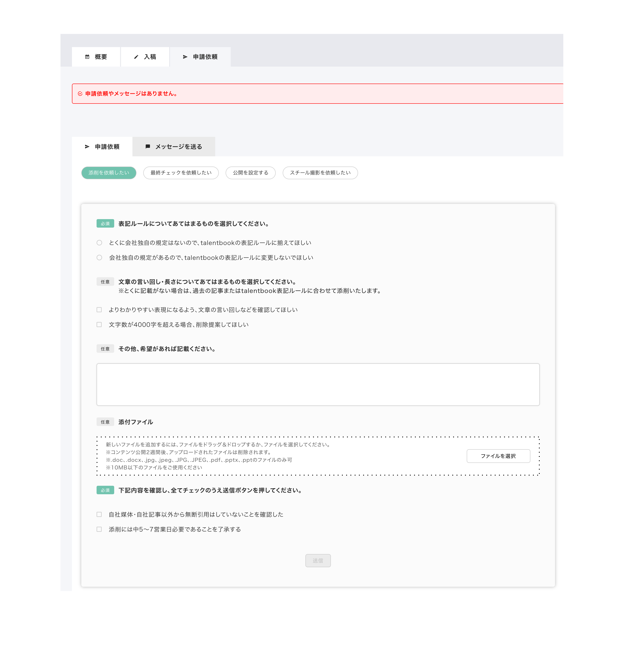
Task: Select 最終チェックを依頼したい request type
Action: click(181, 173)
